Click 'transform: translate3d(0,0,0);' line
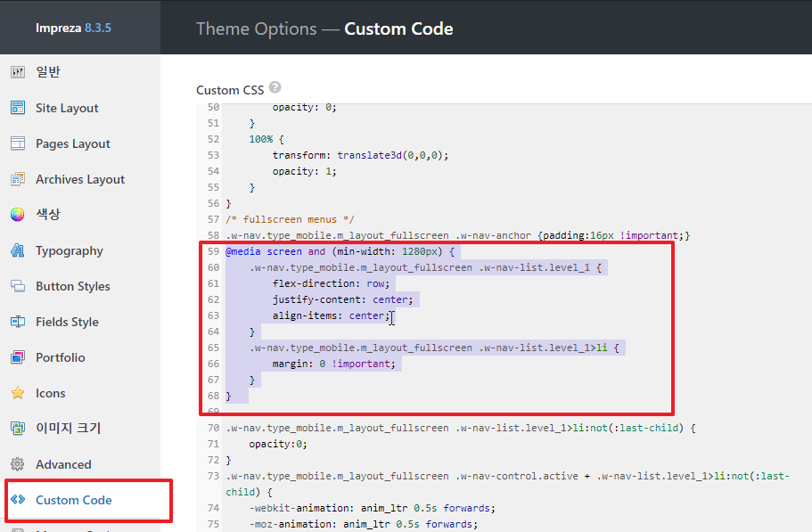 (x=360, y=155)
